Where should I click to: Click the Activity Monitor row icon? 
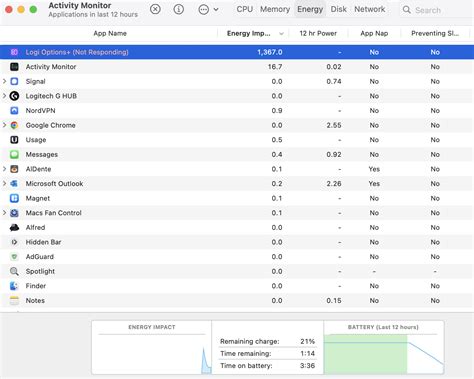(14, 67)
